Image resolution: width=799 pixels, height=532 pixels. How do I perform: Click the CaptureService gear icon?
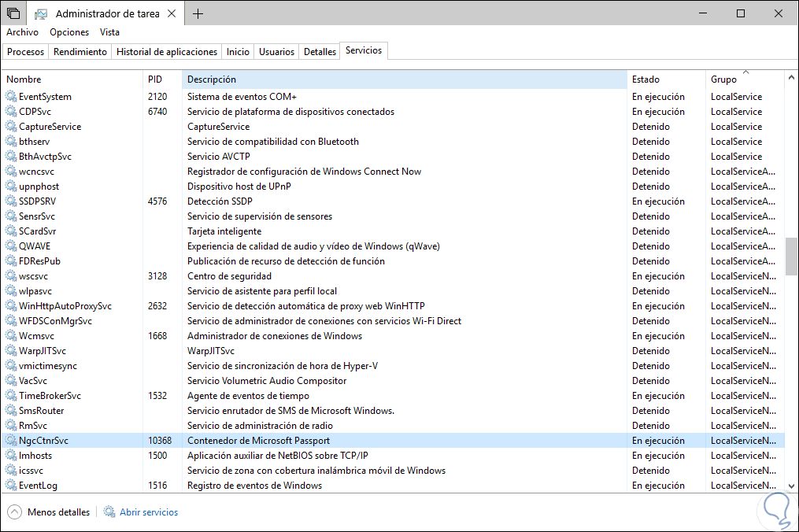(11, 127)
